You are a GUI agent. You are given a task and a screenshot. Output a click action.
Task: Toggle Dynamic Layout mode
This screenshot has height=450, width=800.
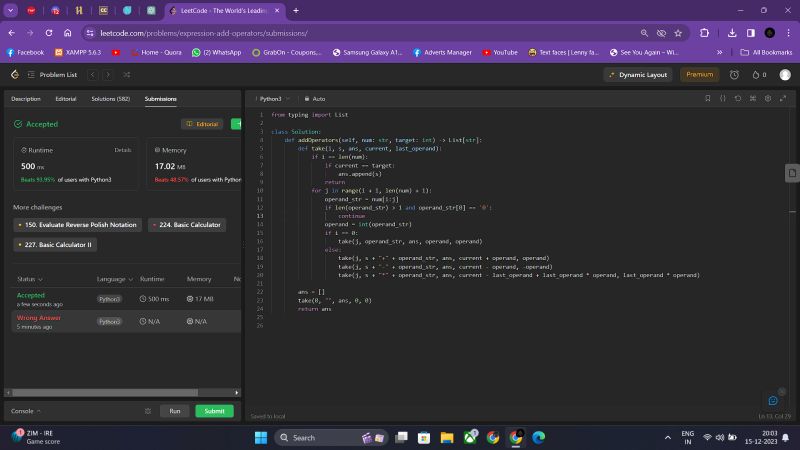(x=638, y=74)
